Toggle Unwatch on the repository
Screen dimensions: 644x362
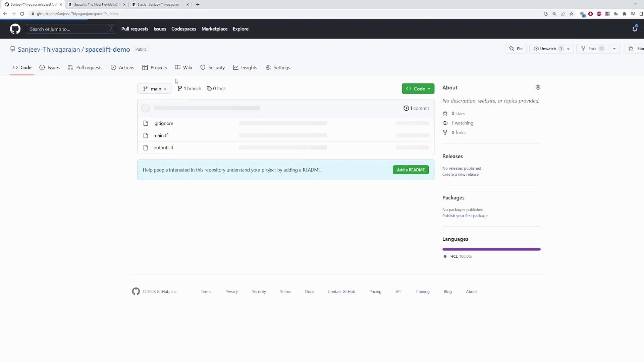(x=548, y=49)
